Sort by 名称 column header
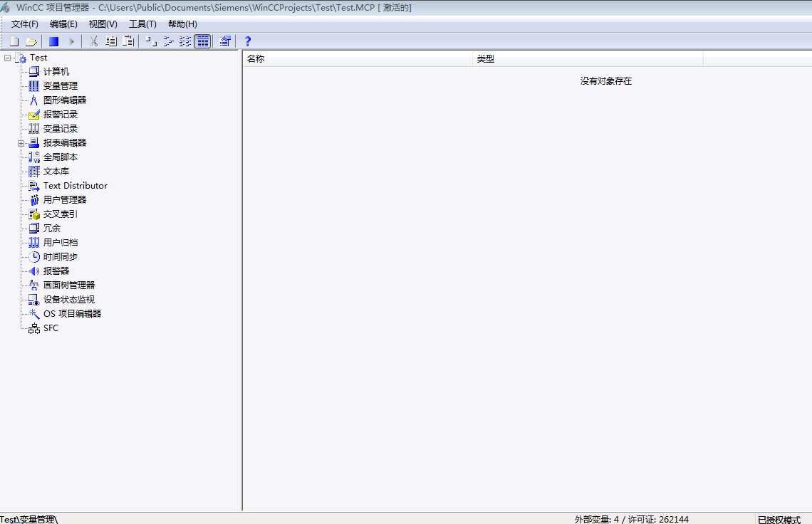The width and height of the screenshot is (812, 524). click(358, 59)
